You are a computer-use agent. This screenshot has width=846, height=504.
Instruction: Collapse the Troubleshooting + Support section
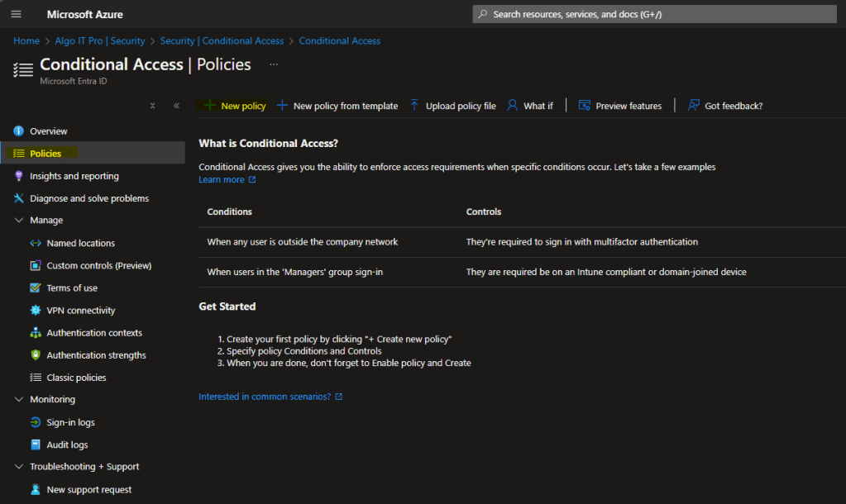(20, 467)
